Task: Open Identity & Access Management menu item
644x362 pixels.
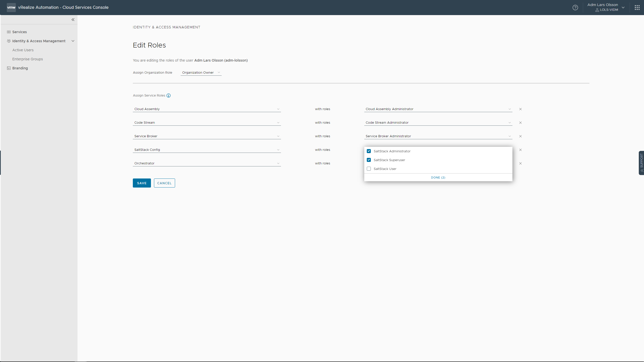Action: point(39,41)
